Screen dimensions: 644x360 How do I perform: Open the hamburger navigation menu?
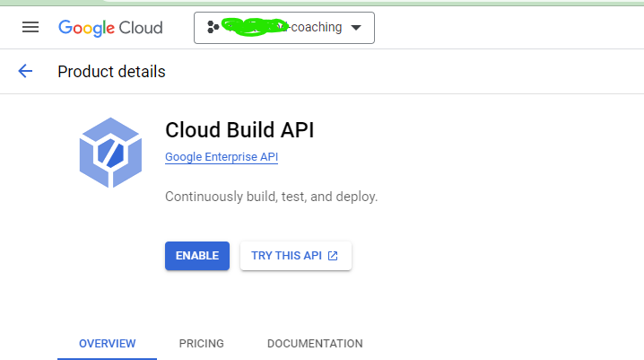pyautogui.click(x=30, y=28)
